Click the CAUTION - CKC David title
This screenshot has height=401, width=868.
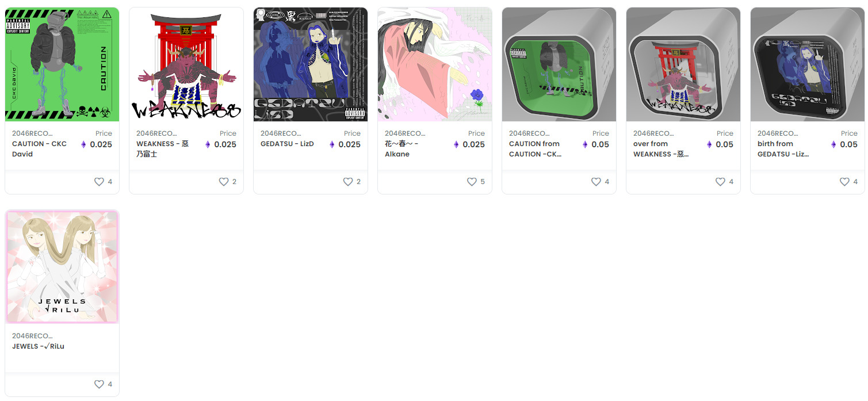coord(39,149)
